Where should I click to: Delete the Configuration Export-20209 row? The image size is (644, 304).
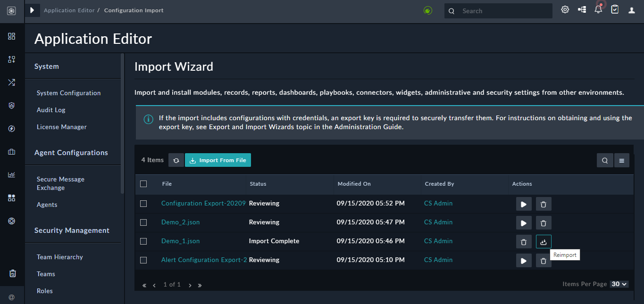(x=544, y=204)
